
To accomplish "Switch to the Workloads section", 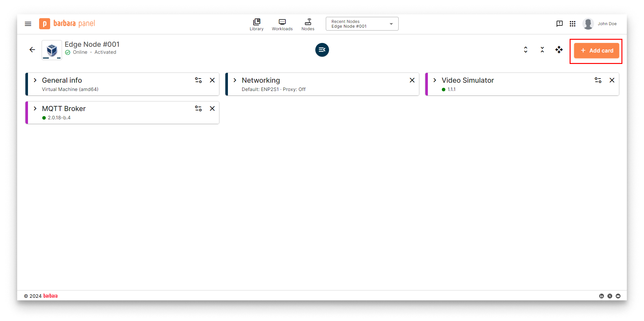I will 282,24.
